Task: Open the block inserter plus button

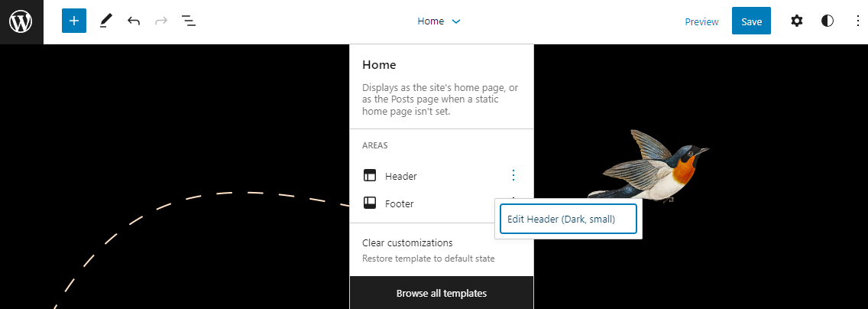Action: tap(74, 21)
